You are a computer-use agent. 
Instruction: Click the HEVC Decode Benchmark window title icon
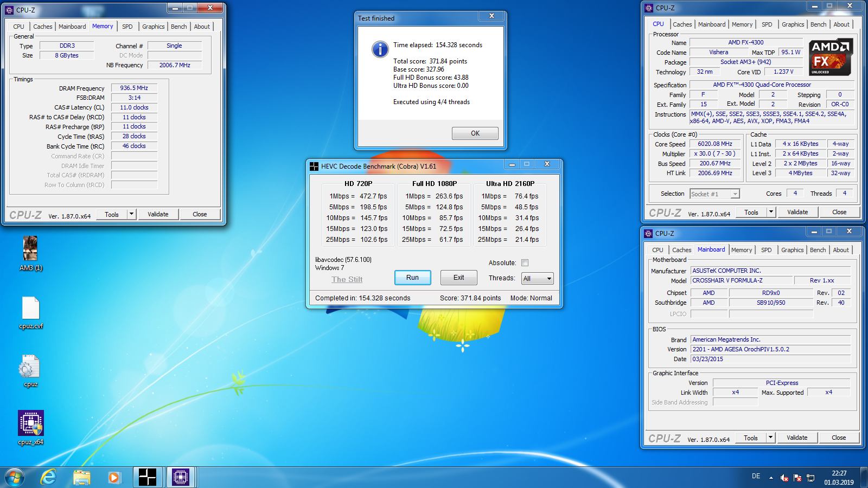pyautogui.click(x=314, y=166)
